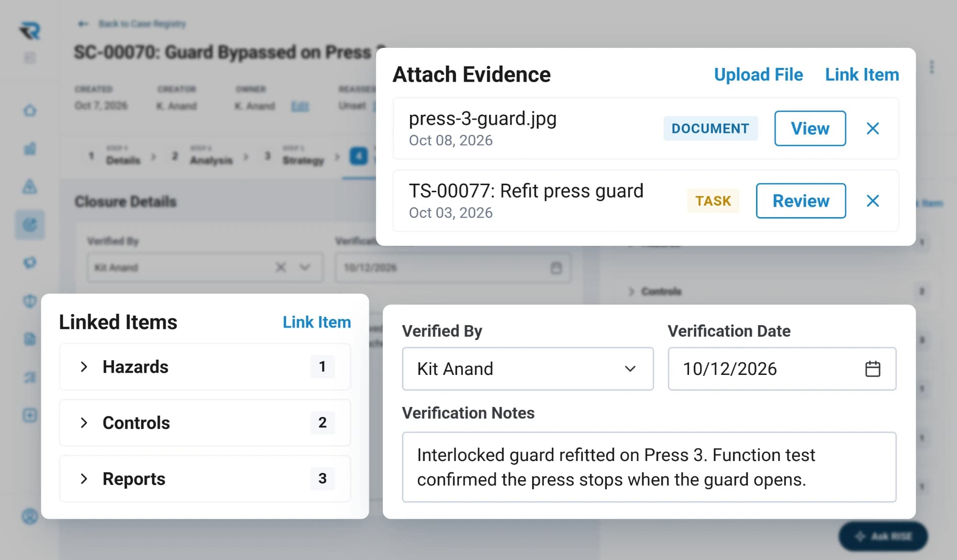Click the Hazards count badge 1

click(x=323, y=367)
